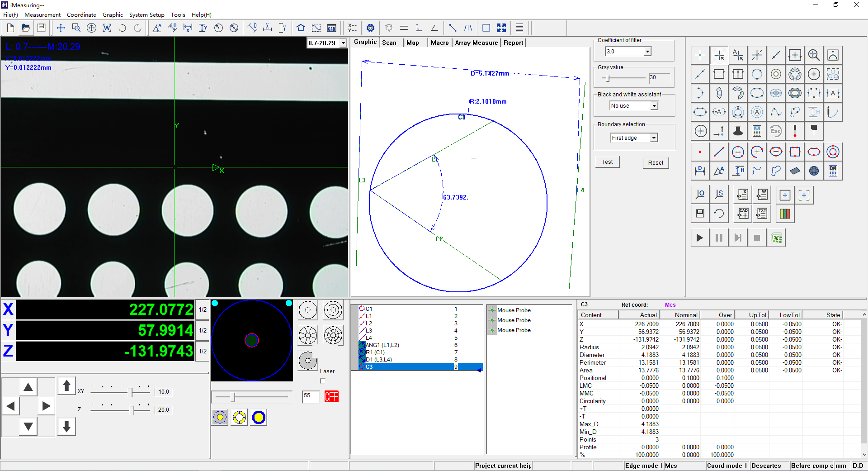Open settings with the blue gear icon
868x471 pixels.
(370, 28)
